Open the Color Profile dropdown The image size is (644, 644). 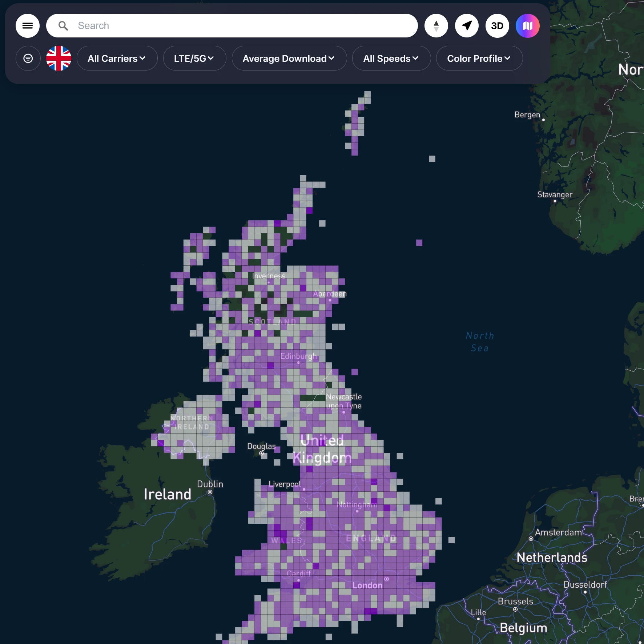point(479,59)
